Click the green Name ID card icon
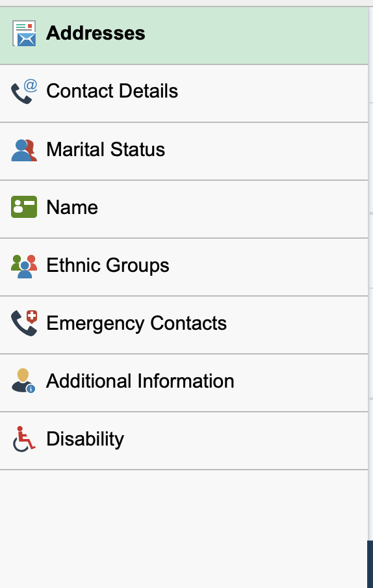Screen dimensions: 373x588 point(24,207)
